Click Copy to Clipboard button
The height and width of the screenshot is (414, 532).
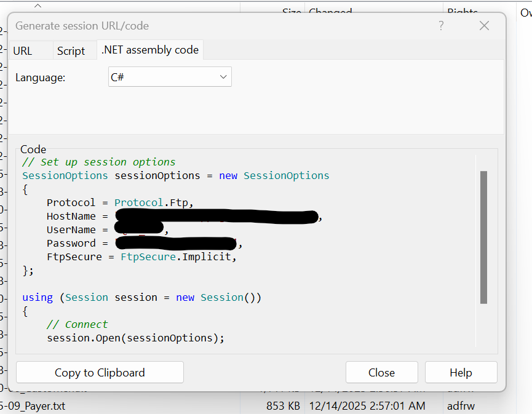pyautogui.click(x=100, y=373)
